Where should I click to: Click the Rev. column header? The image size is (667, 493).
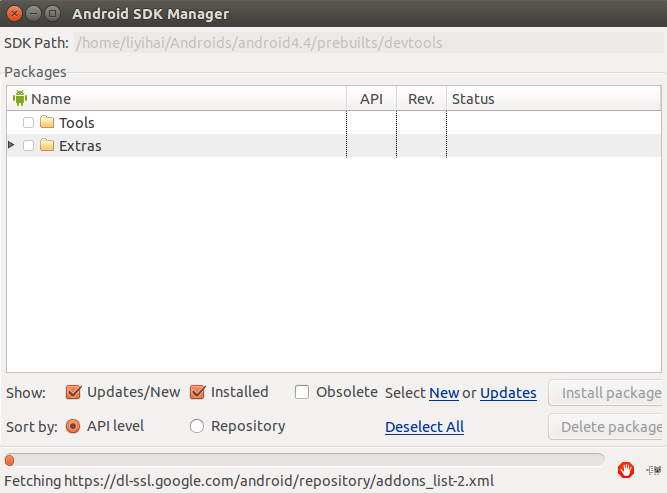421,99
